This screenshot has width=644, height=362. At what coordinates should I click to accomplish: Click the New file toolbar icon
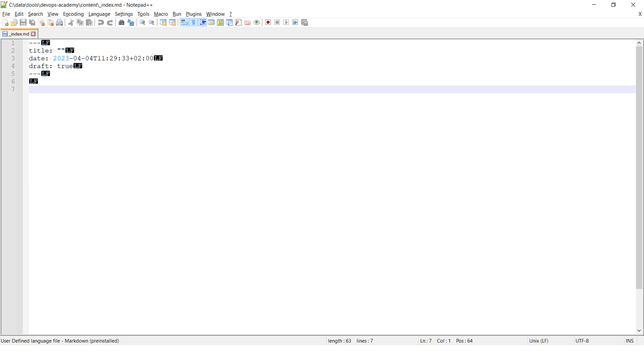5,23
